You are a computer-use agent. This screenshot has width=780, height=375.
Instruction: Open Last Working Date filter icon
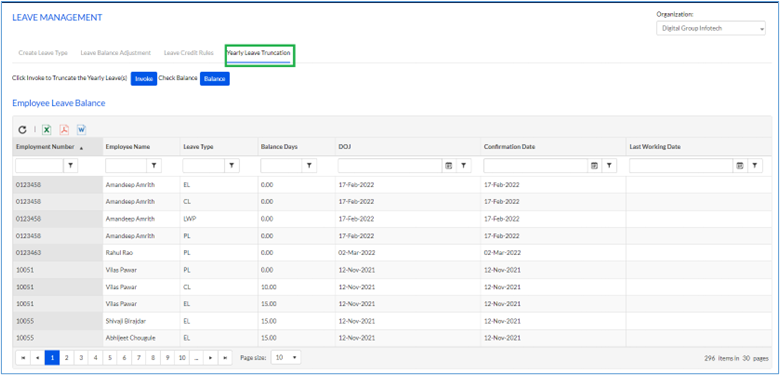(x=755, y=166)
